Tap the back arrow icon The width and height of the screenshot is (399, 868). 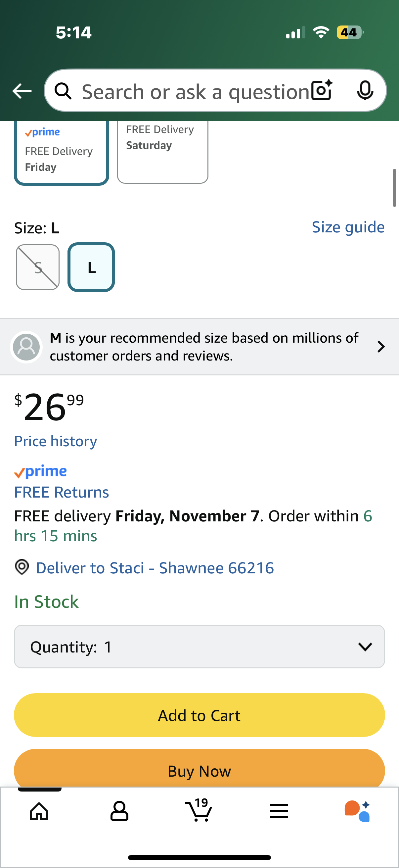click(x=22, y=91)
